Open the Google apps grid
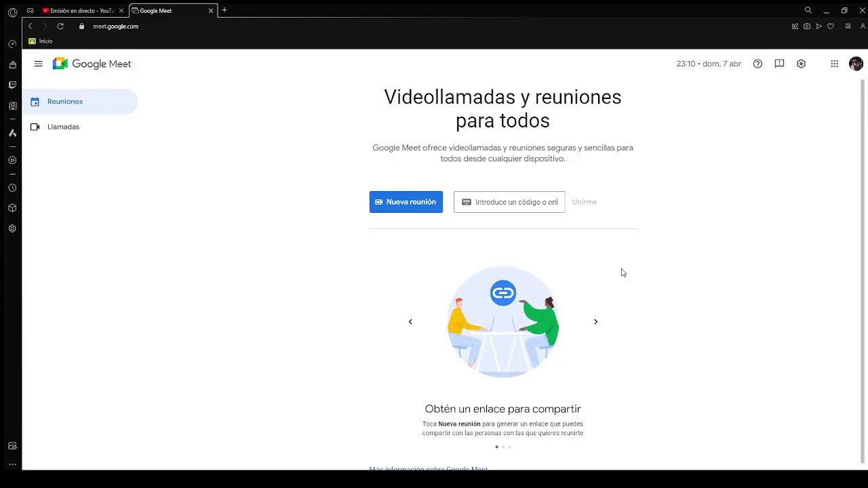Screen dimensions: 868x488 (x=835, y=64)
